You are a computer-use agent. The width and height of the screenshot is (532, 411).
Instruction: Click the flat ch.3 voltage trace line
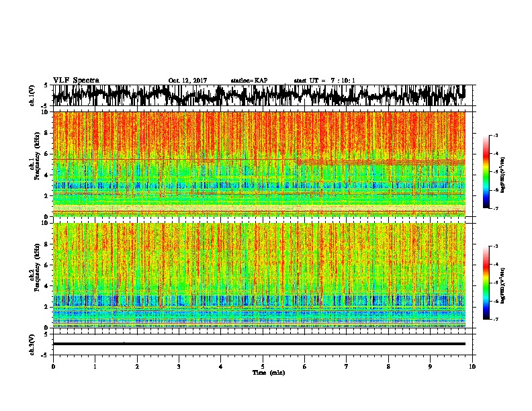(259, 344)
